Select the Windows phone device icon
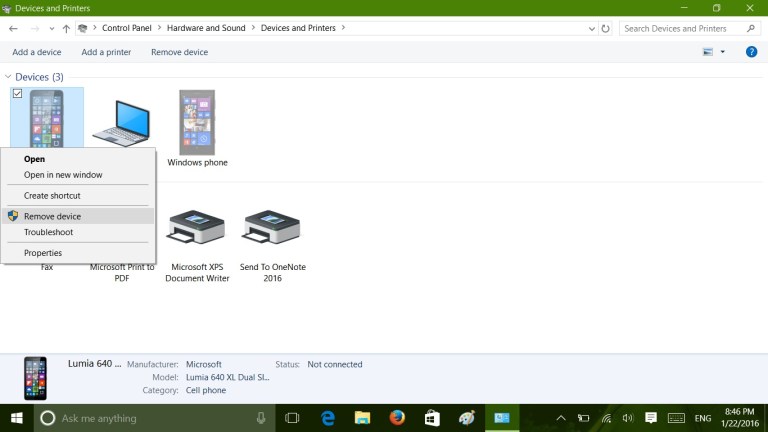The width and height of the screenshot is (768, 432). coord(197,122)
